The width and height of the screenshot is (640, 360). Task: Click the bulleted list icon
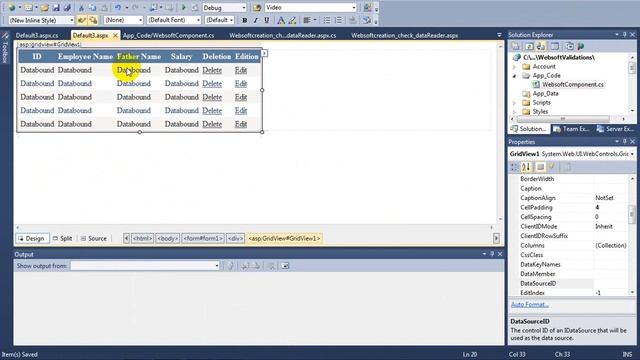click(327, 20)
